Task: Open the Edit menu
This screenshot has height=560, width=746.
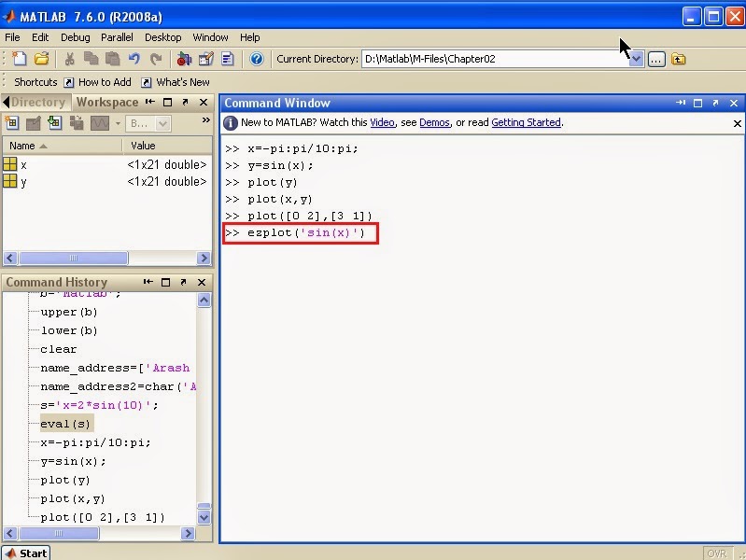Action: [x=40, y=37]
